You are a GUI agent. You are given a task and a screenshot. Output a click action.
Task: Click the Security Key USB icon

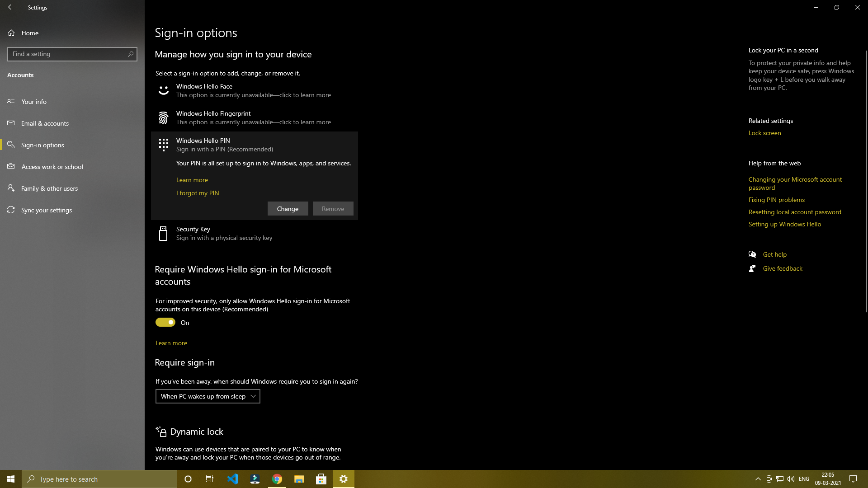pyautogui.click(x=163, y=234)
